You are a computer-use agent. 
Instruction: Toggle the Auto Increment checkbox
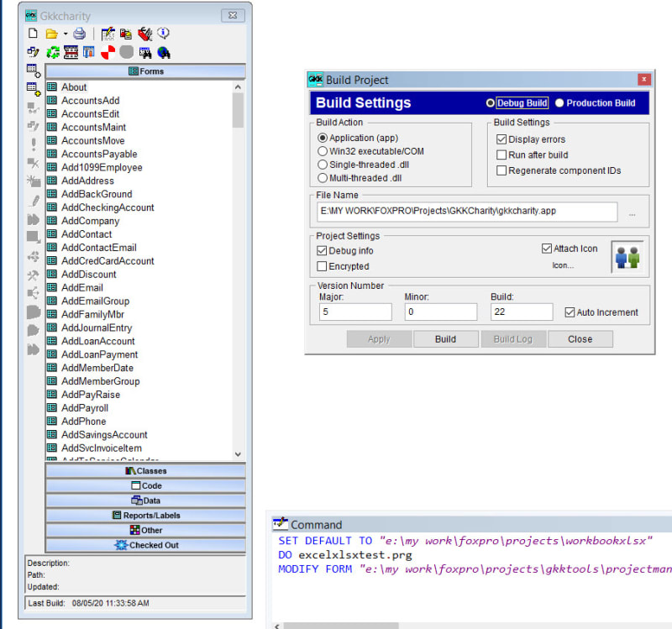(570, 312)
